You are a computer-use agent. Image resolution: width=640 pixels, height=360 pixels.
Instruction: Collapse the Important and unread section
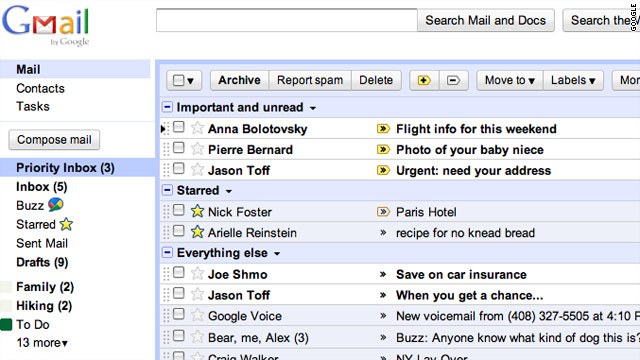pos(167,107)
